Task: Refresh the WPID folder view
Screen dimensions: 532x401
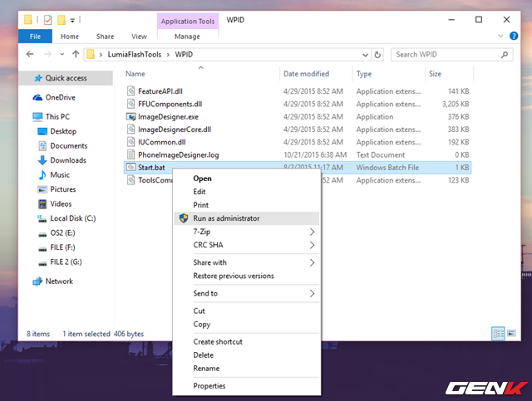Action: point(378,55)
